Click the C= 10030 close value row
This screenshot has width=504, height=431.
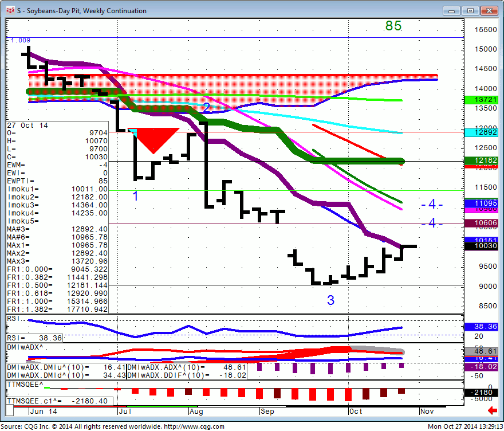57,157
